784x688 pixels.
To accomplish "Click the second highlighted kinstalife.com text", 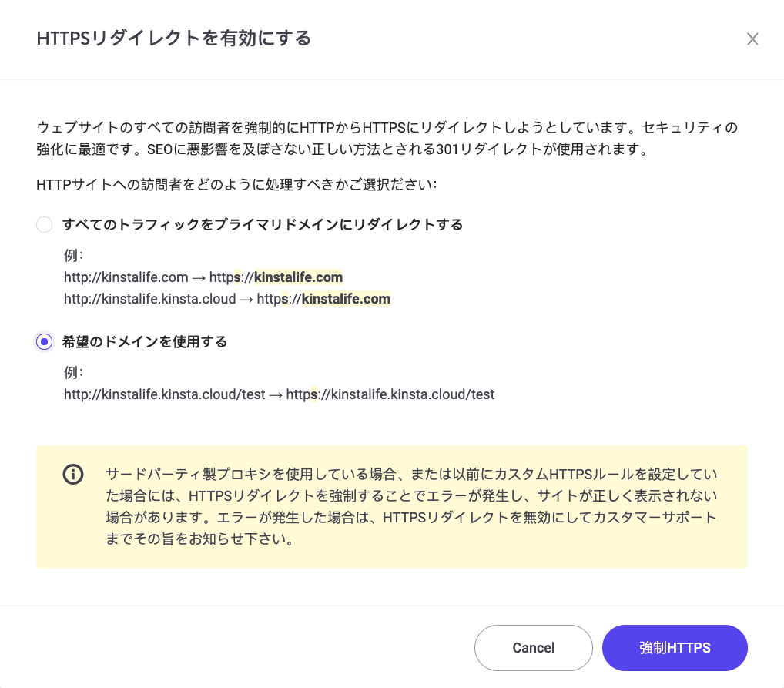I will (x=345, y=298).
